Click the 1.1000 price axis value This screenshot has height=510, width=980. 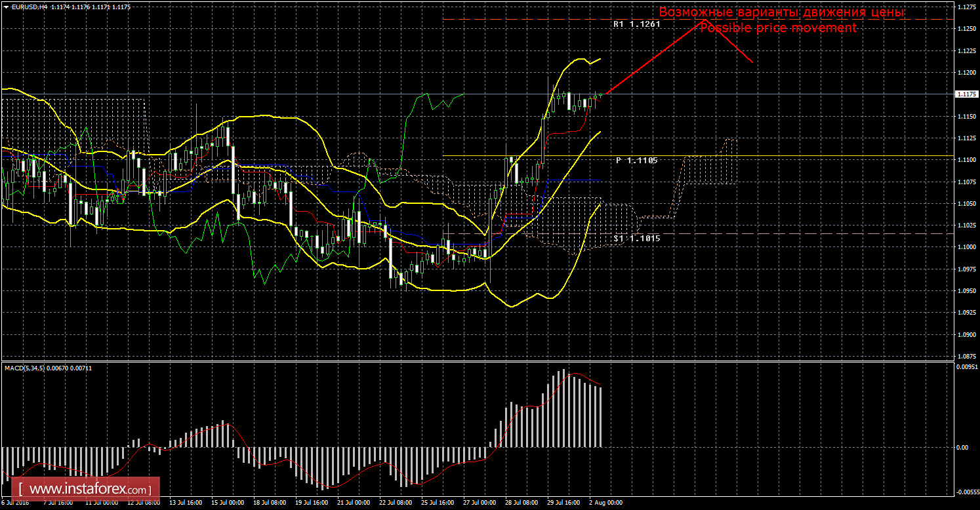(x=967, y=247)
